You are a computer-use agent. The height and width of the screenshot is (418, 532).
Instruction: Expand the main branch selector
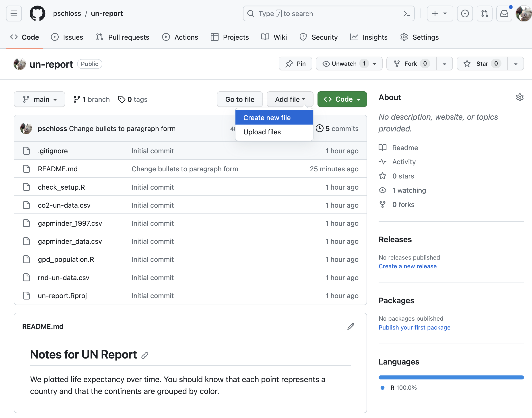pyautogui.click(x=39, y=99)
